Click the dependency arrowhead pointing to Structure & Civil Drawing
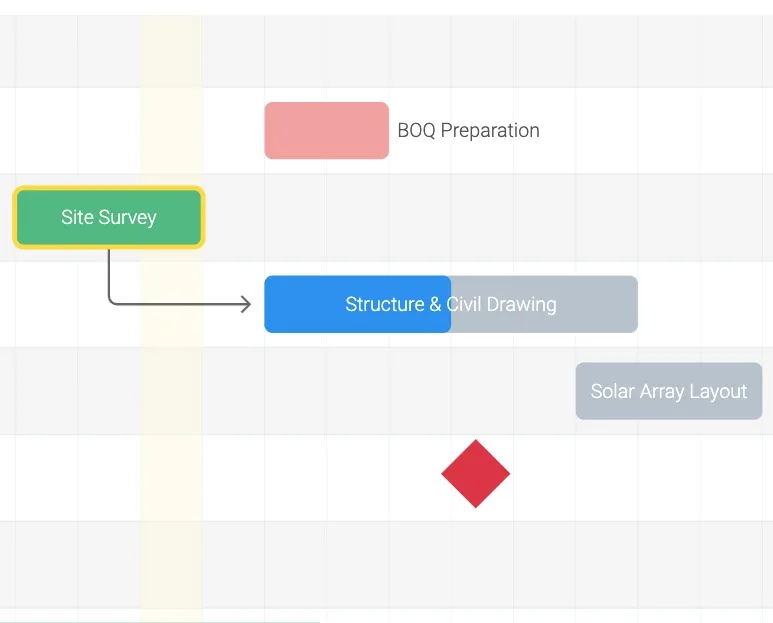773x623 pixels. [x=245, y=304]
